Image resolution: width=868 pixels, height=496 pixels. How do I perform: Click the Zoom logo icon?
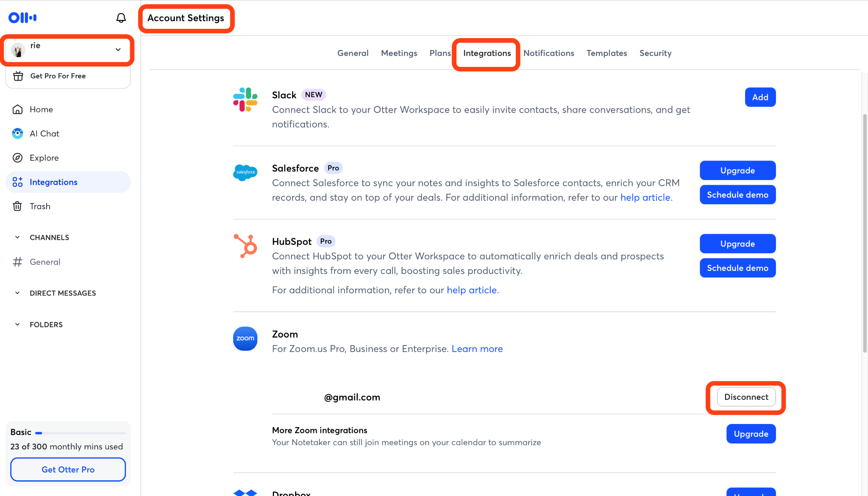[245, 338]
